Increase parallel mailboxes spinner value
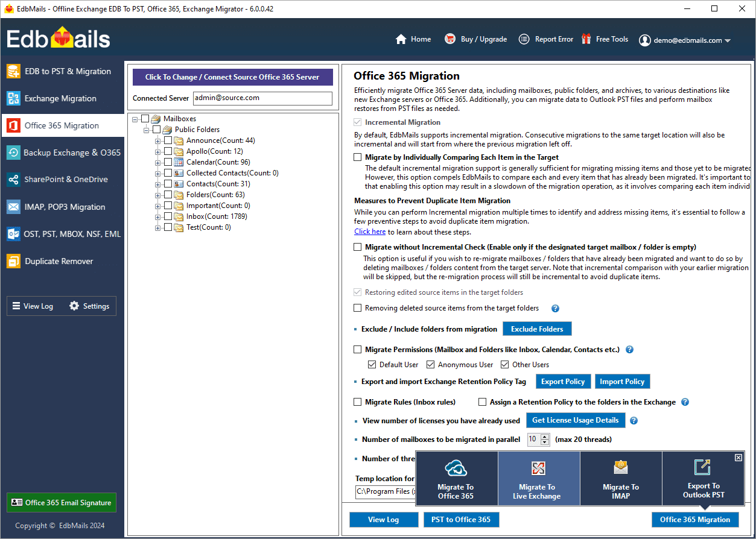The height and width of the screenshot is (539, 756). click(x=545, y=437)
